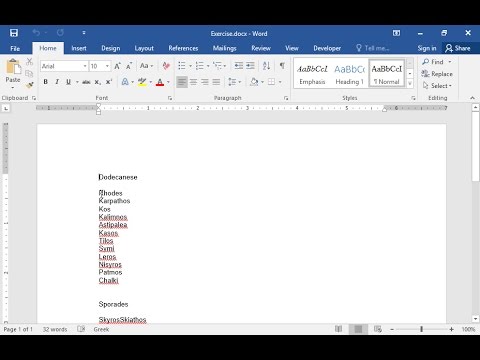Viewport: 480px width, 360px height.
Task: Click the Replace button
Action: pyautogui.click(x=437, y=74)
